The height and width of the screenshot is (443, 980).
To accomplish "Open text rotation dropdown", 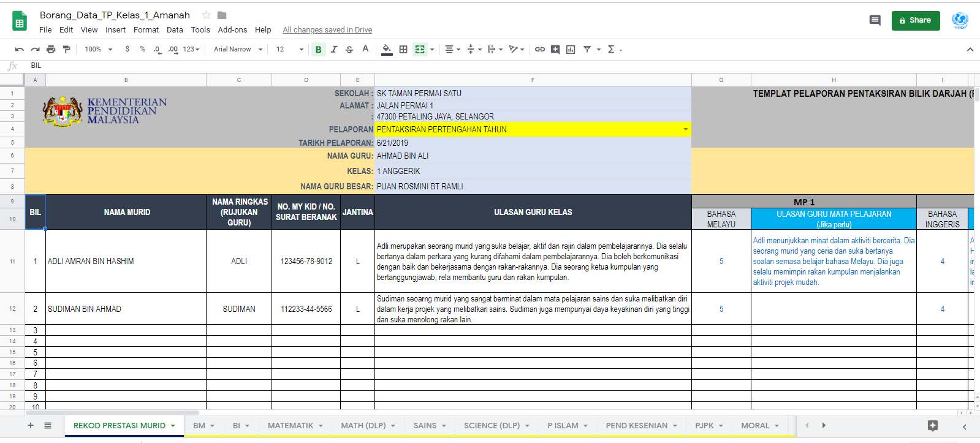I will [x=517, y=50].
